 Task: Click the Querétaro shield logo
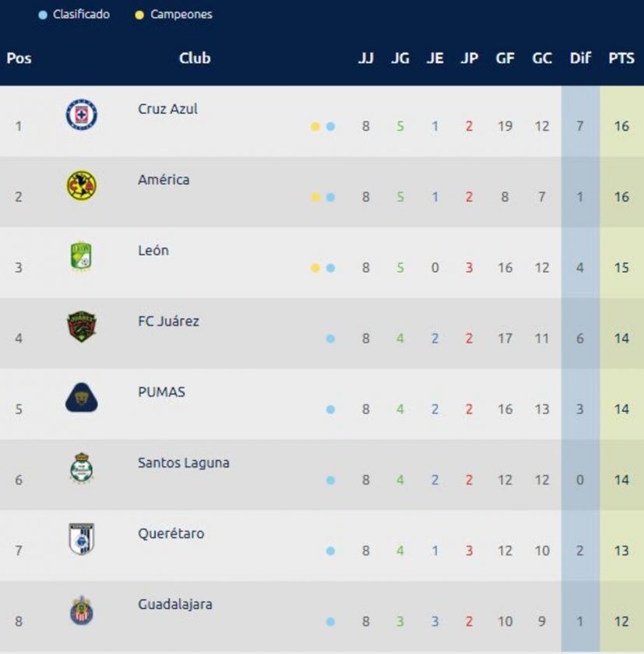(x=81, y=539)
